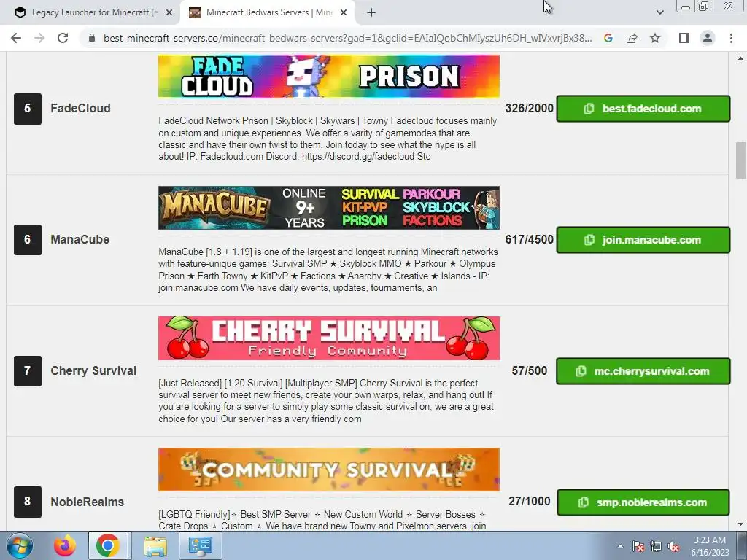747x560 pixels.
Task: Close the Legacy Launcher tab
Action: pos(169,12)
